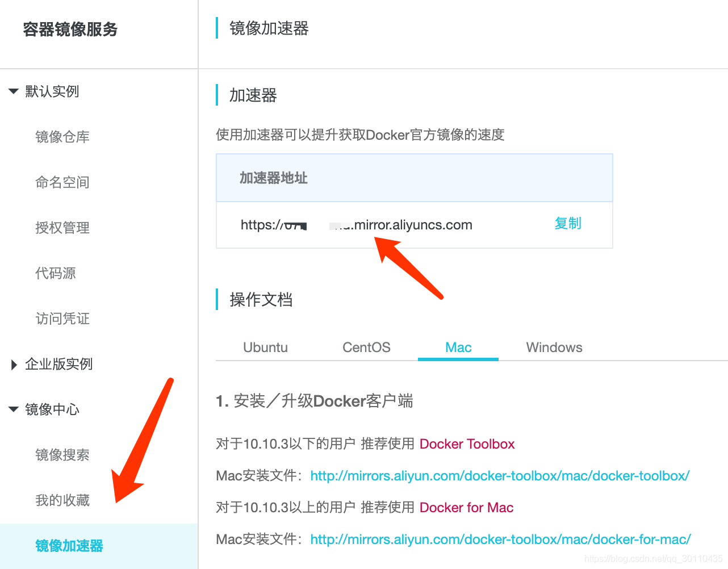Open 我的收藏 in the sidebar
Image resolution: width=728 pixels, height=569 pixels.
(x=62, y=500)
